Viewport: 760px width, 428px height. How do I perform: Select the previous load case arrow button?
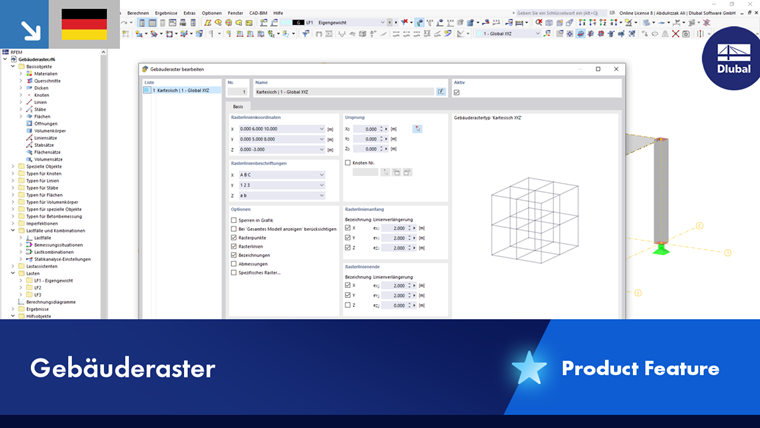[x=390, y=22]
